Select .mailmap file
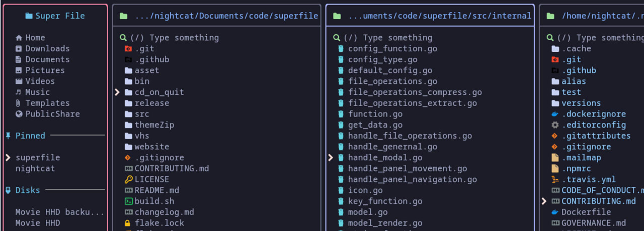The image size is (644, 231). click(x=581, y=158)
